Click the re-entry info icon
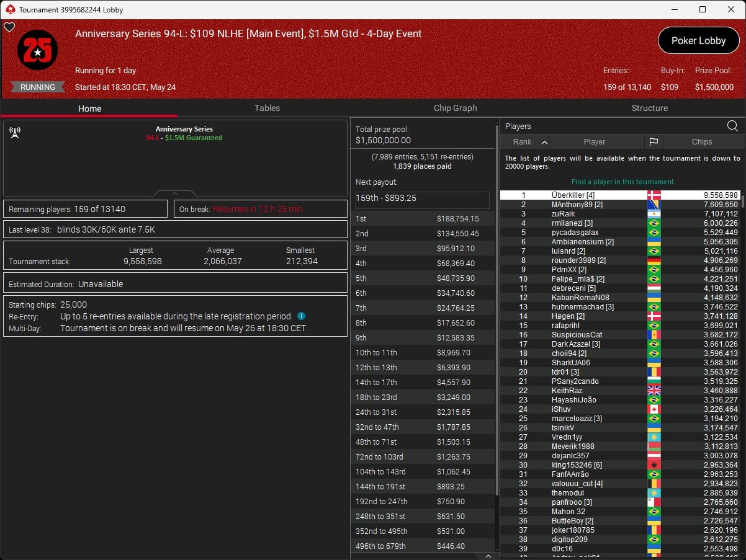746x560 pixels. pyautogui.click(x=301, y=316)
